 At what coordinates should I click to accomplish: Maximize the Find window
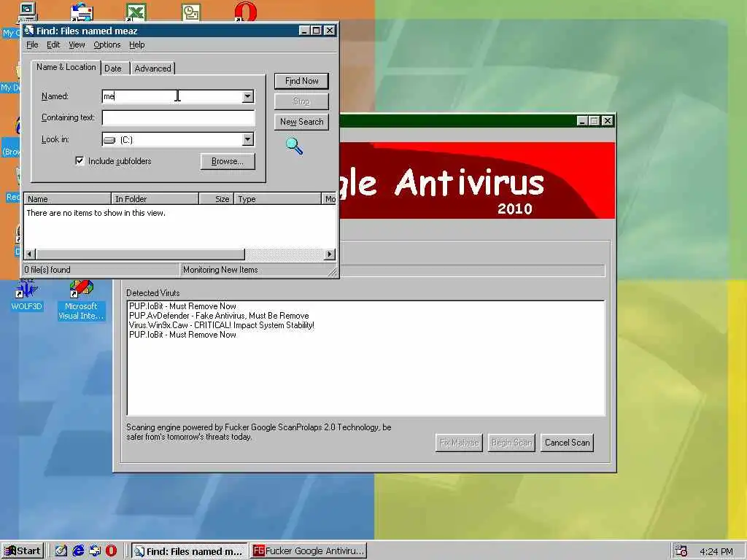pos(317,31)
